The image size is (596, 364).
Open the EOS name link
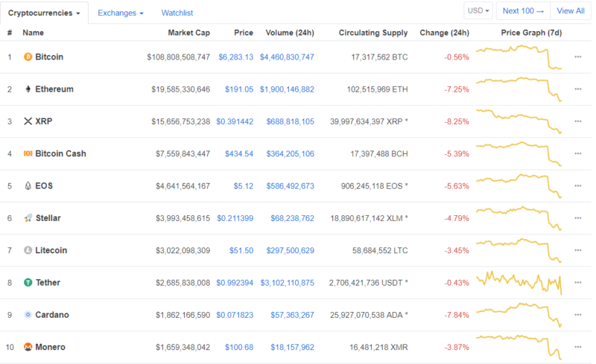[44, 186]
